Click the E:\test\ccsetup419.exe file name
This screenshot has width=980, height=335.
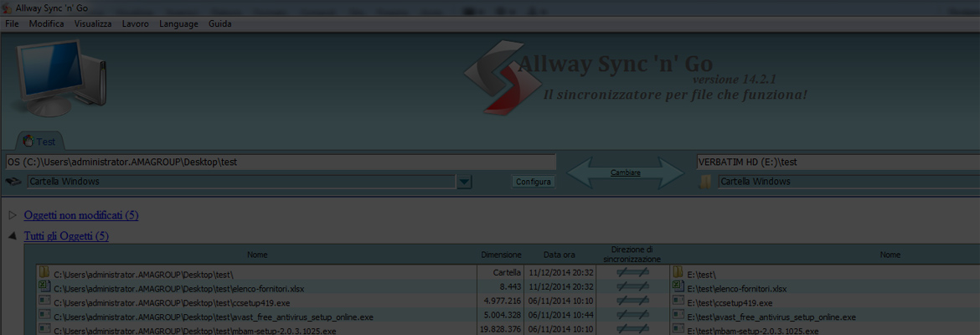[x=730, y=303]
